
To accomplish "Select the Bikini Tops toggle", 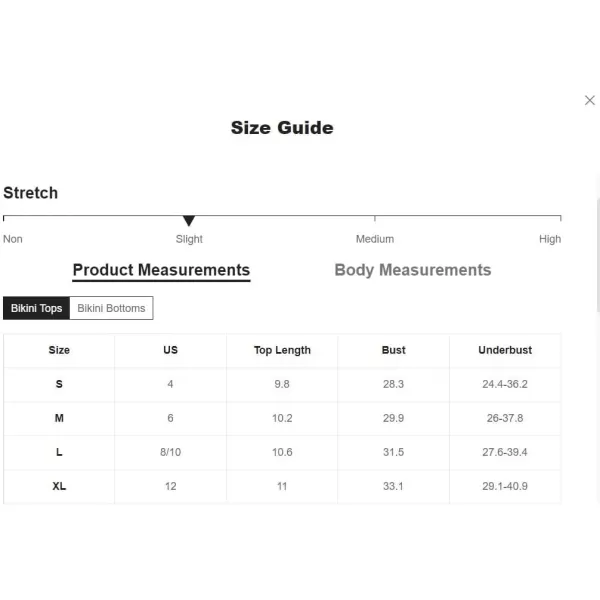I will (36, 308).
